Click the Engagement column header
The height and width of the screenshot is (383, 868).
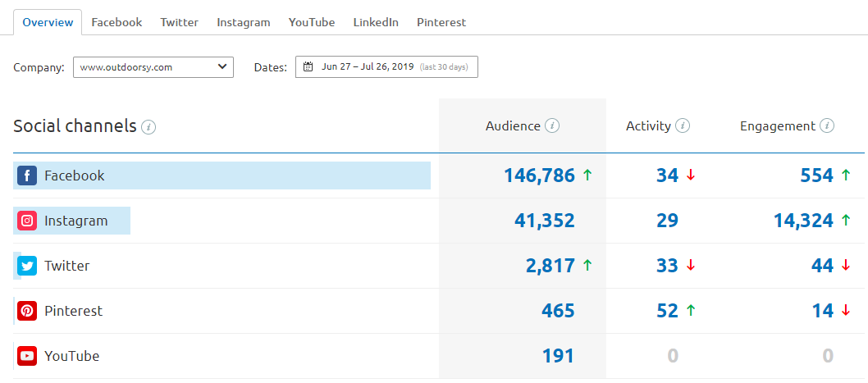[778, 125]
